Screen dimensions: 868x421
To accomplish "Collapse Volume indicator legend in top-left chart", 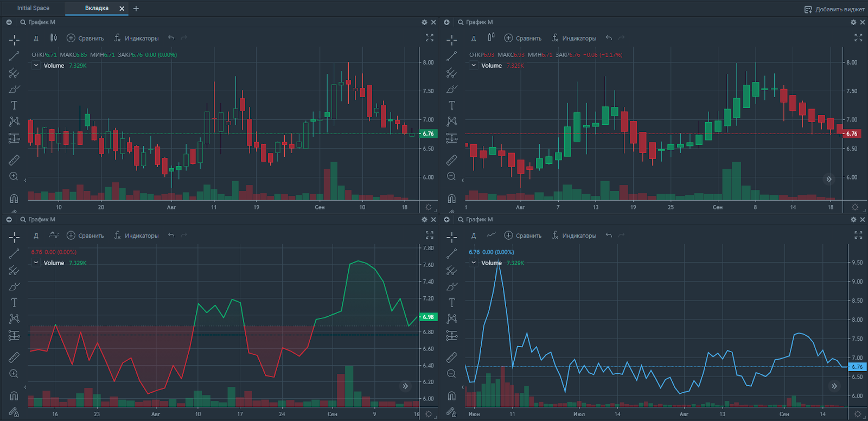I will coord(36,66).
